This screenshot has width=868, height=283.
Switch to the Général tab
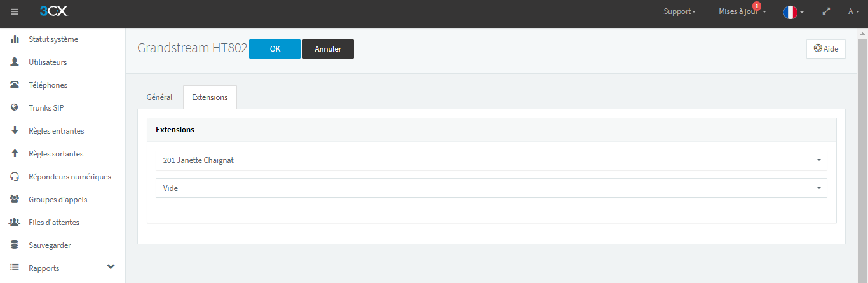(159, 97)
